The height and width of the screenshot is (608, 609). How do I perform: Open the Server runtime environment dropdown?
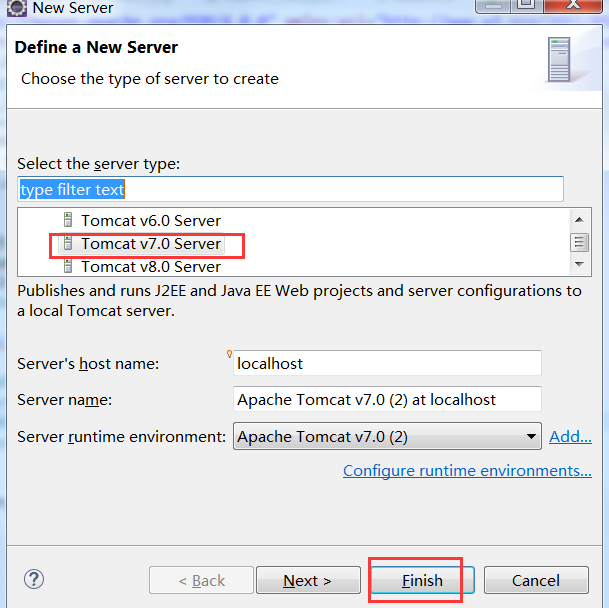coord(387,436)
